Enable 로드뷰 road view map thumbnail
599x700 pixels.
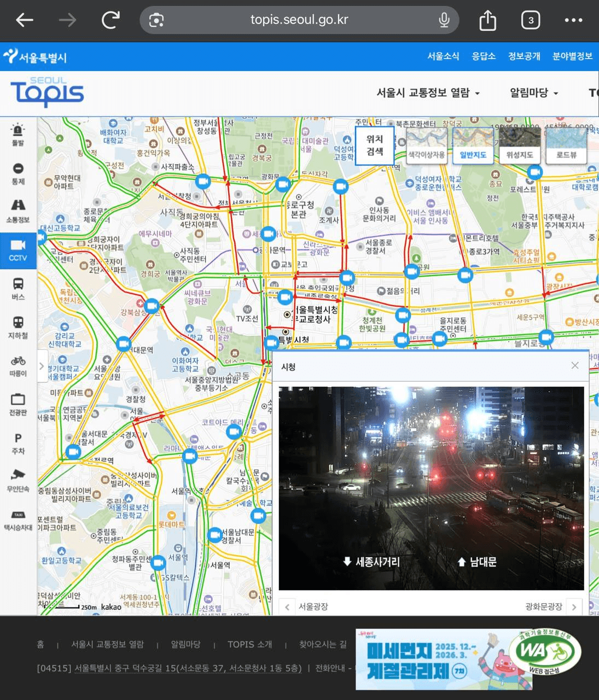coord(566,145)
